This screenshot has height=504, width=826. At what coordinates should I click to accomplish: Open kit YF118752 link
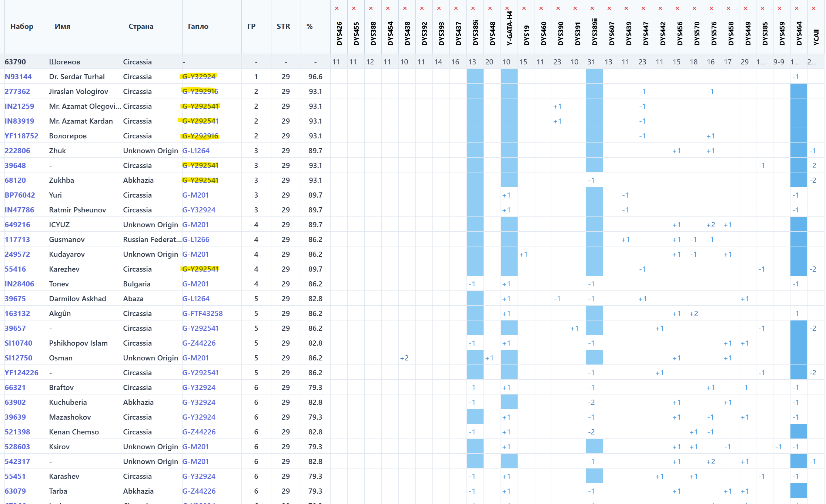tap(21, 136)
